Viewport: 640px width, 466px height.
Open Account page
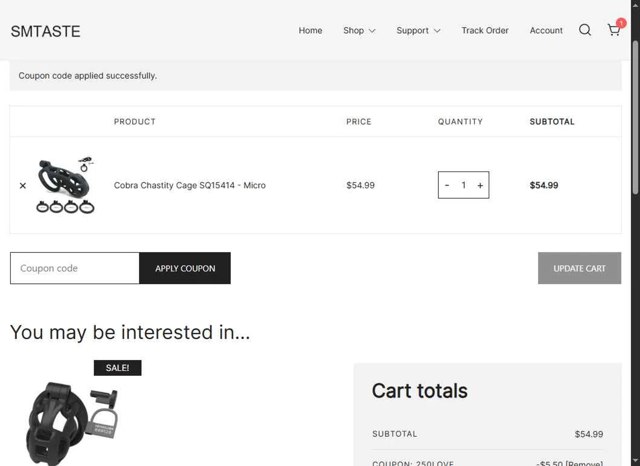pos(546,31)
